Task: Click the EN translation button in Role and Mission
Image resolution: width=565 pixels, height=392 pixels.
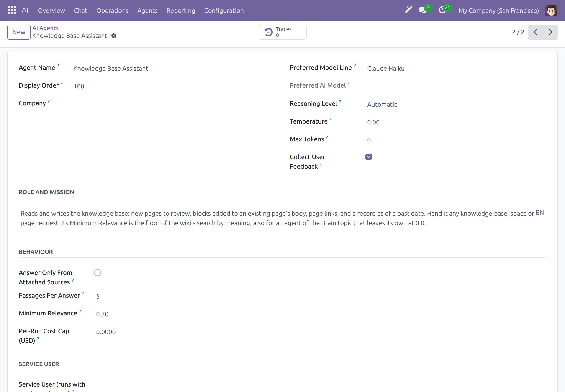Action: (539, 213)
